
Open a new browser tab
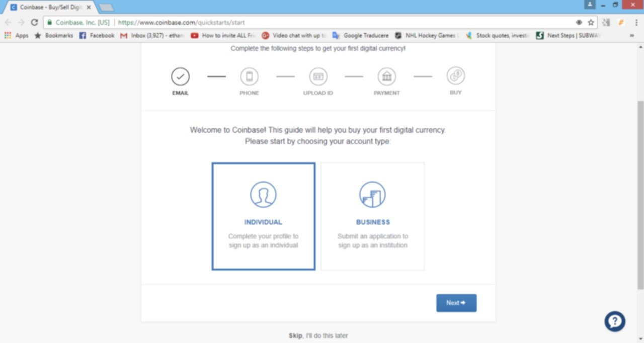[x=106, y=8]
